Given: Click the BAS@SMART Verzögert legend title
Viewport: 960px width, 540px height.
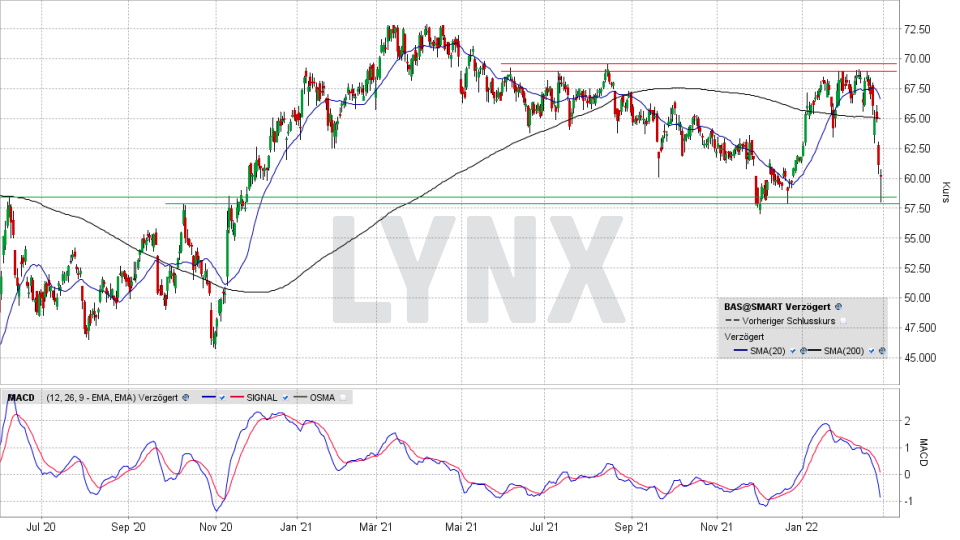Looking at the screenshot, I should coord(778,307).
